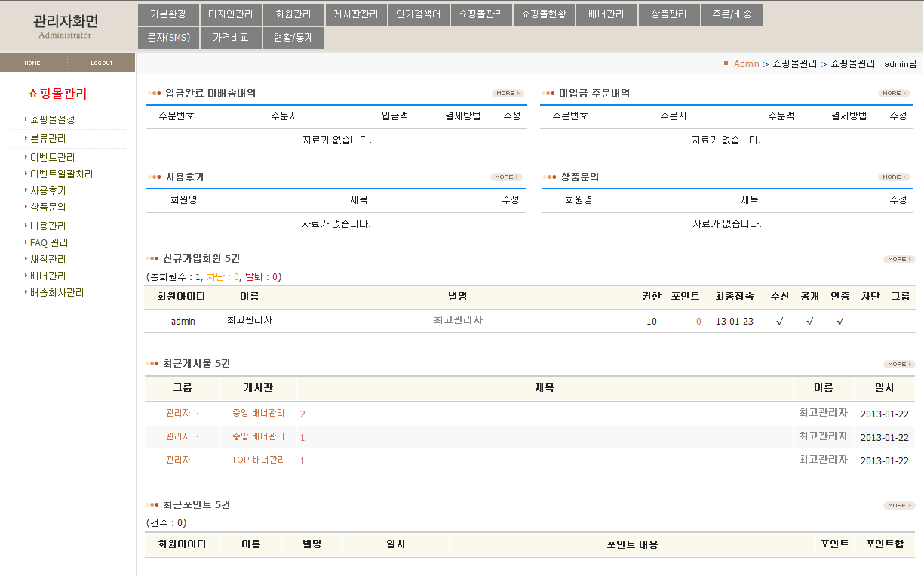Click MORE icon beside 미입금 주문내역
The height and width of the screenshot is (576, 924).
(894, 94)
